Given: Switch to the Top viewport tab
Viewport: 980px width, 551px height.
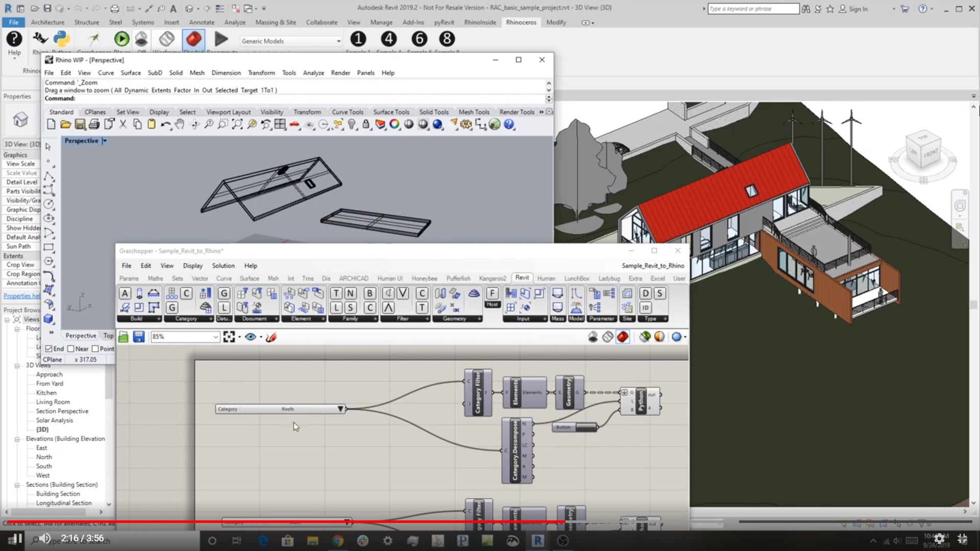Looking at the screenshot, I should 108,336.
